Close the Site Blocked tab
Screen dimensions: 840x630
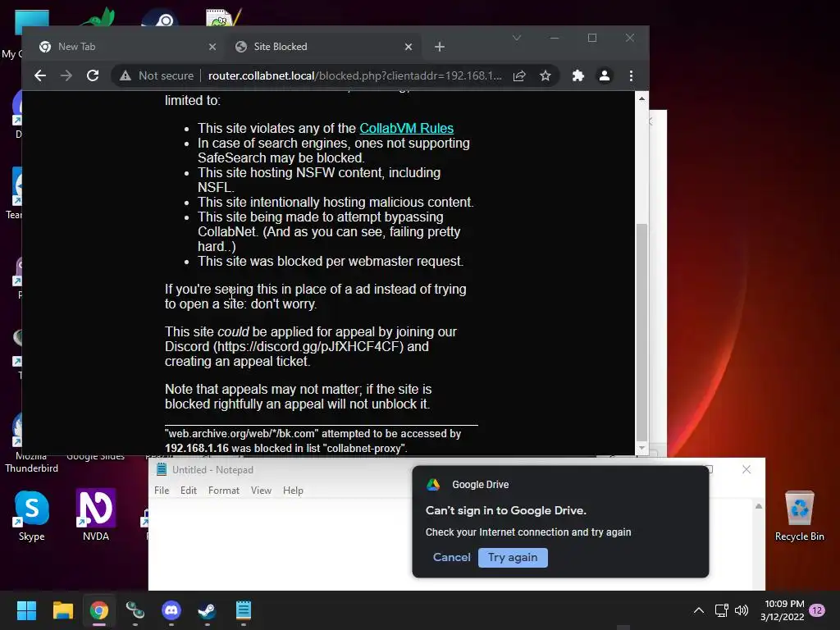click(x=409, y=47)
